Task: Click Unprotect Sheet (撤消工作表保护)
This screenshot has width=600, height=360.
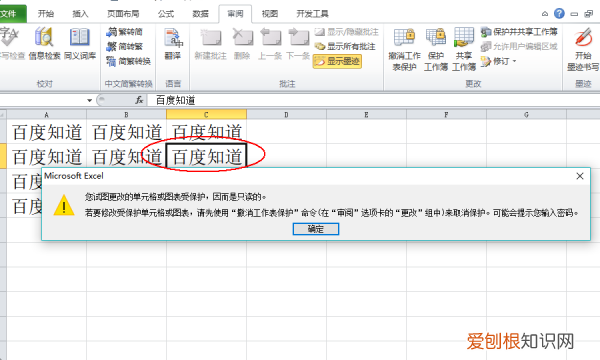Action: coord(404,49)
